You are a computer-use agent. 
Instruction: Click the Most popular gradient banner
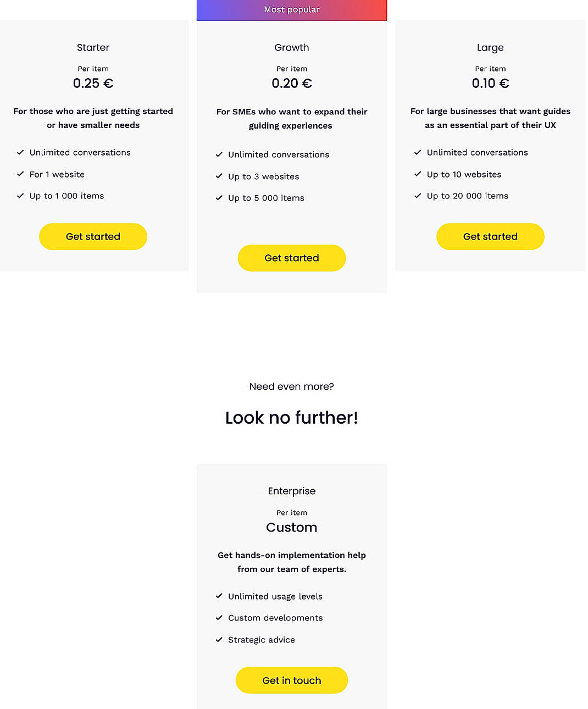tap(291, 9)
